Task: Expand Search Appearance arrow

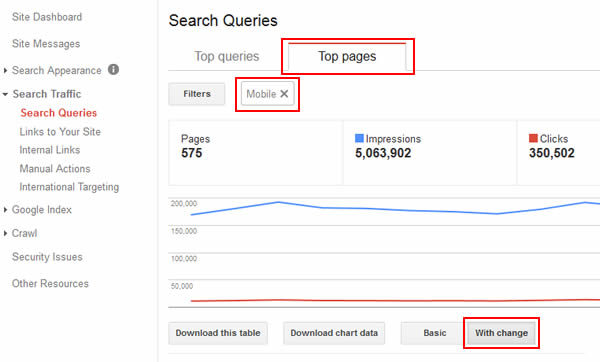Action: [5, 70]
